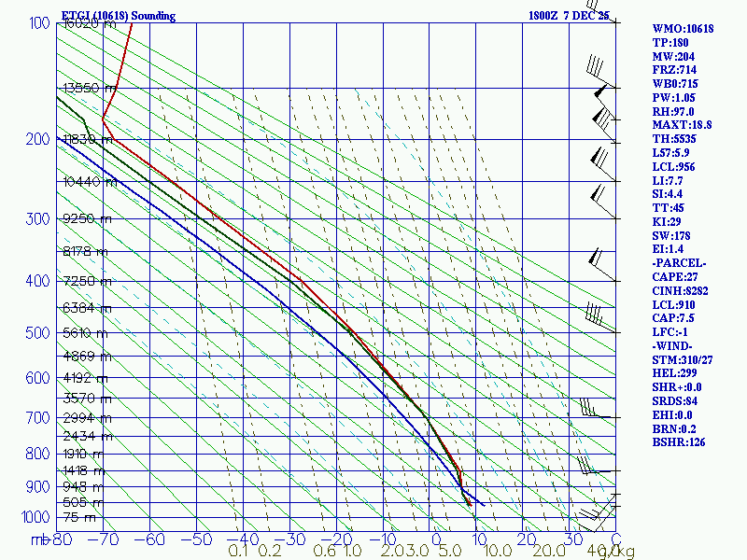This screenshot has width=747, height=560.
Task: Select the FRZ:714 freezing level value
Action: click(x=674, y=70)
